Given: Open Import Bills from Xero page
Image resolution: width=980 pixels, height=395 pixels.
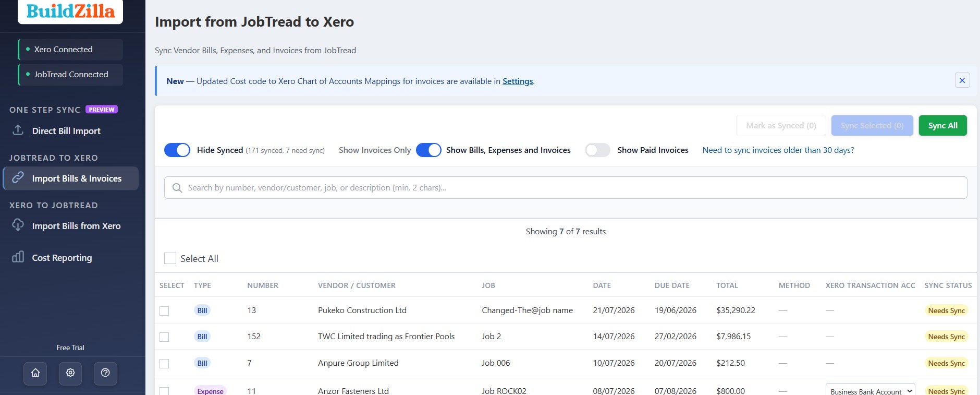Looking at the screenshot, I should (x=70, y=226).
